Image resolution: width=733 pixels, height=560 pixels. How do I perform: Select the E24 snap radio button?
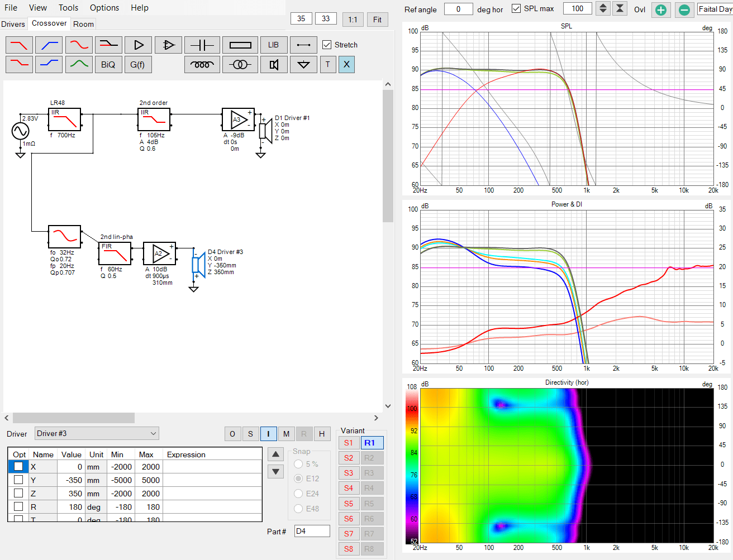coord(298,494)
